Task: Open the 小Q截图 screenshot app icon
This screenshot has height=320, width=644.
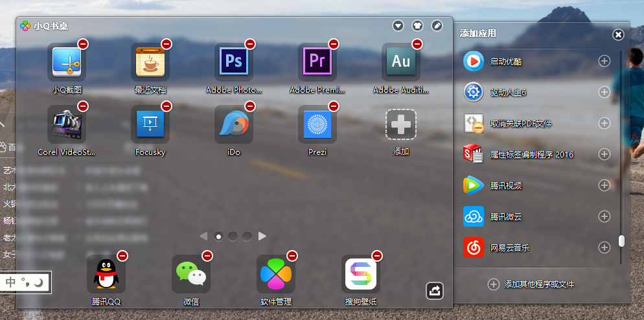Action: click(x=67, y=62)
